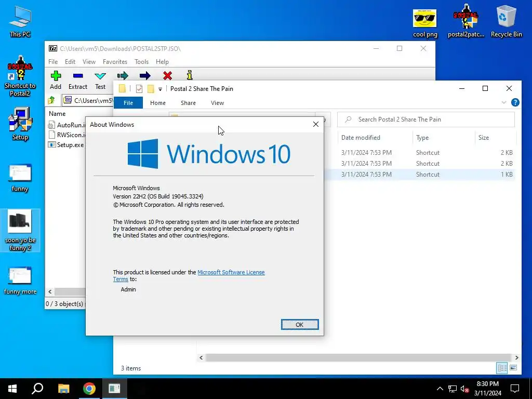Click the active About Windows taskbar button
Screen dimensions: 532x399
[x=114, y=389]
